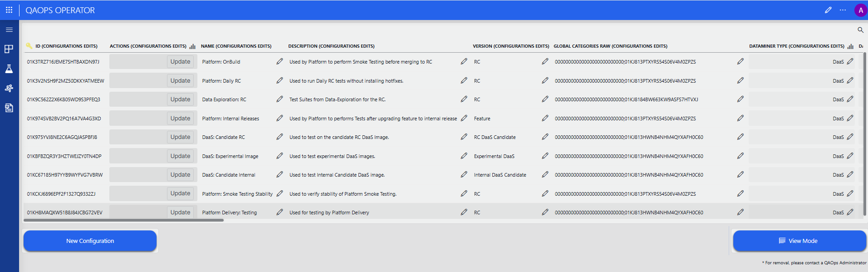Open the dashboard layout sidebar page
Image resolution: width=868 pixels, height=272 pixels.
coord(9,49)
